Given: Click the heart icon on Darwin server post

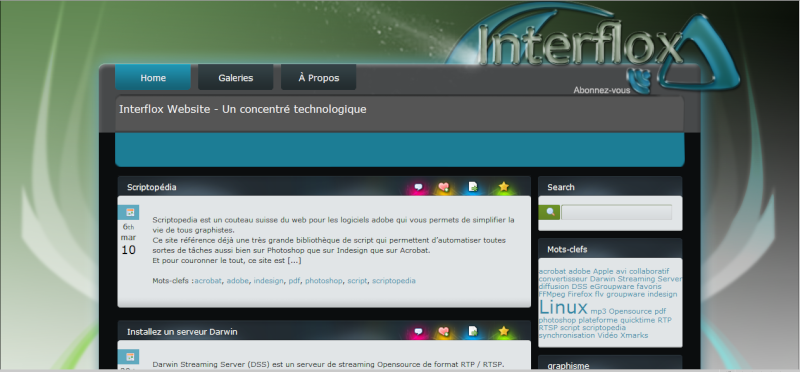Looking at the screenshot, I should [x=444, y=332].
